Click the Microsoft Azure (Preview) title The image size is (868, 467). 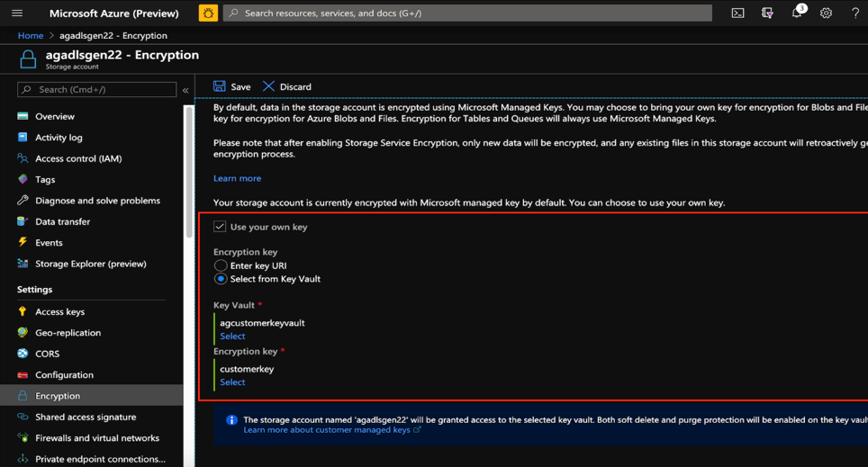coord(113,13)
